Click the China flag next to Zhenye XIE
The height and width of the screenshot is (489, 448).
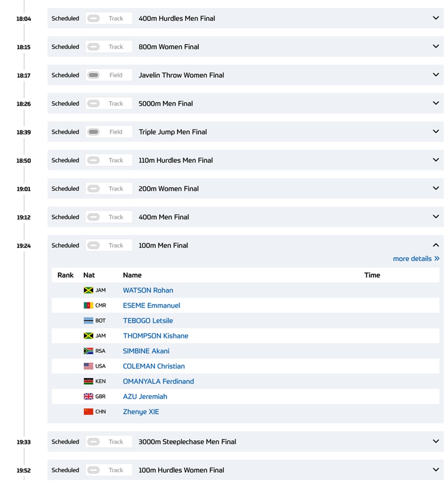(88, 412)
